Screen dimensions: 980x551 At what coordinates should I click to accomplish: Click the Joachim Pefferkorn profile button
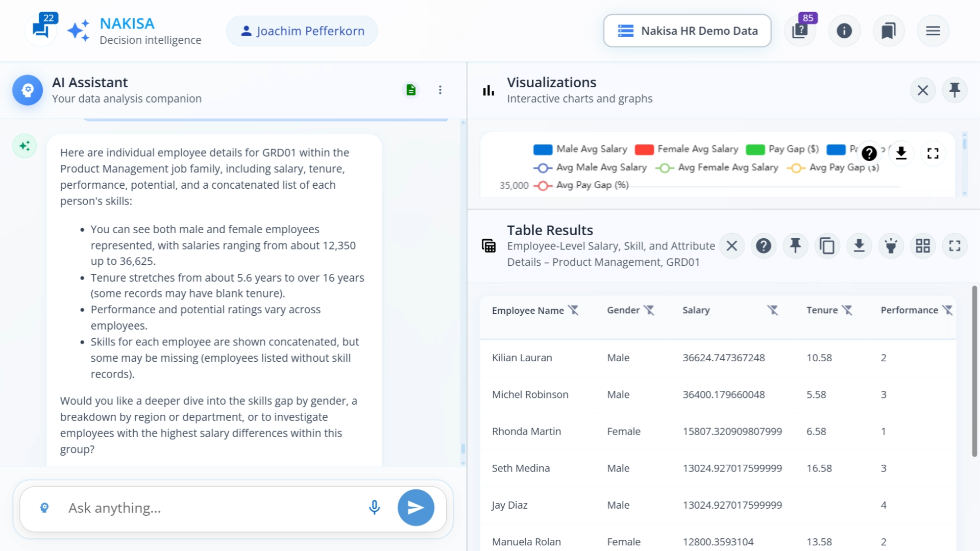pos(301,31)
